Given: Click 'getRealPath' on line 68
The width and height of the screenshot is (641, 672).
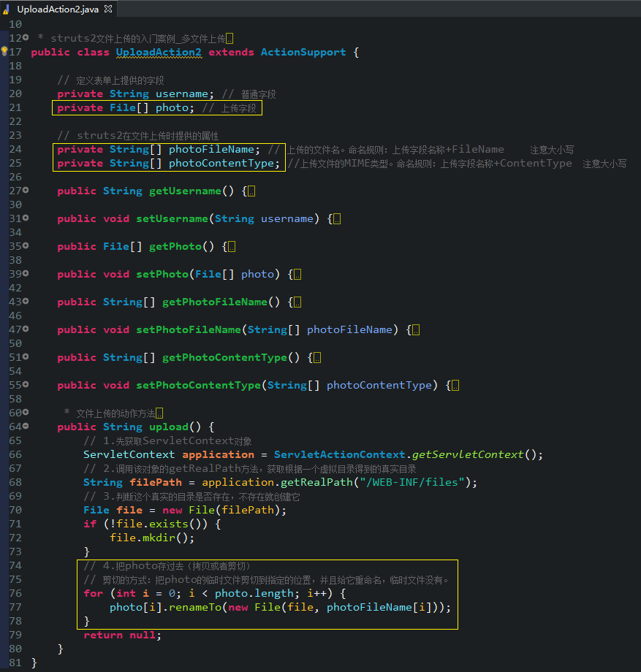Looking at the screenshot, I should 316,483.
